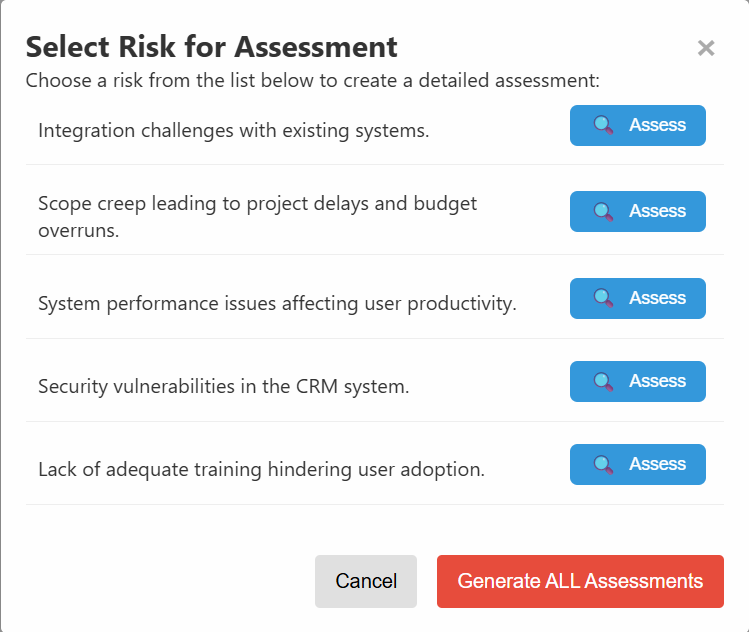The image size is (749, 632).
Task: Click magnifier icon for System performance risk
Action: (x=603, y=299)
